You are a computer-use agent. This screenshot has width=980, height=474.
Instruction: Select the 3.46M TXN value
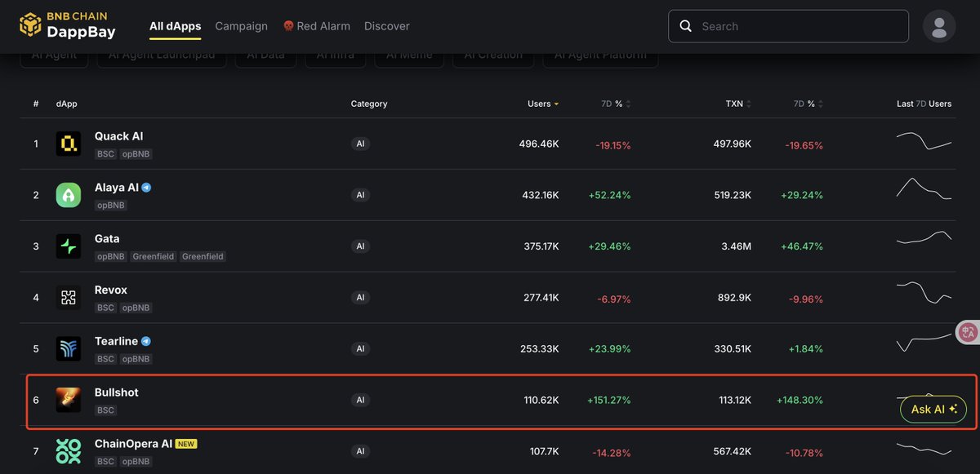[736, 246]
